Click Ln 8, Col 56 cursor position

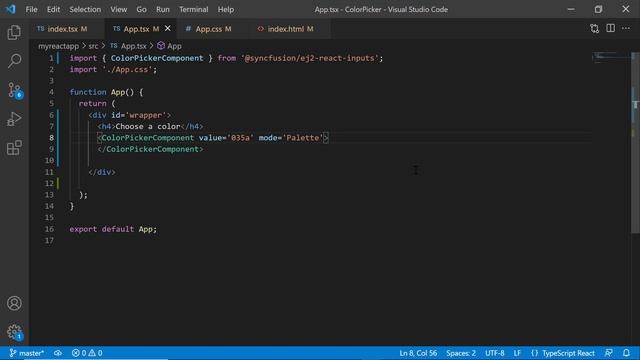[x=418, y=353]
